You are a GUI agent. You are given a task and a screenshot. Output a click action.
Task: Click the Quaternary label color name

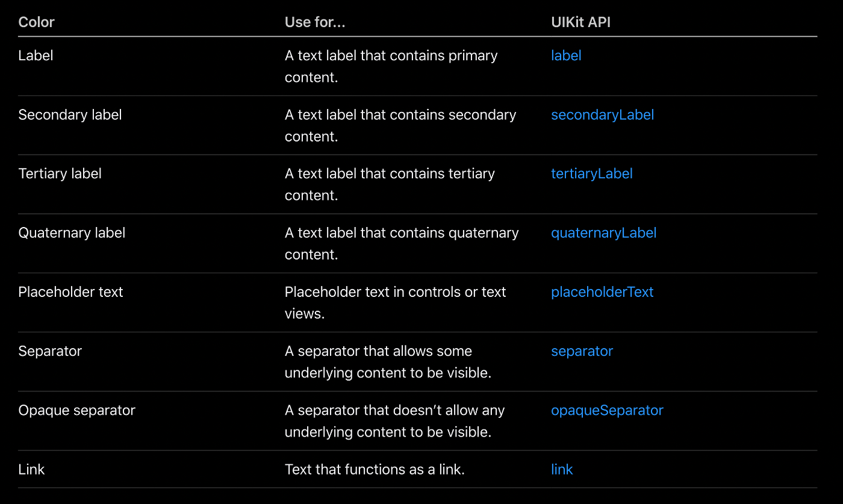72,232
